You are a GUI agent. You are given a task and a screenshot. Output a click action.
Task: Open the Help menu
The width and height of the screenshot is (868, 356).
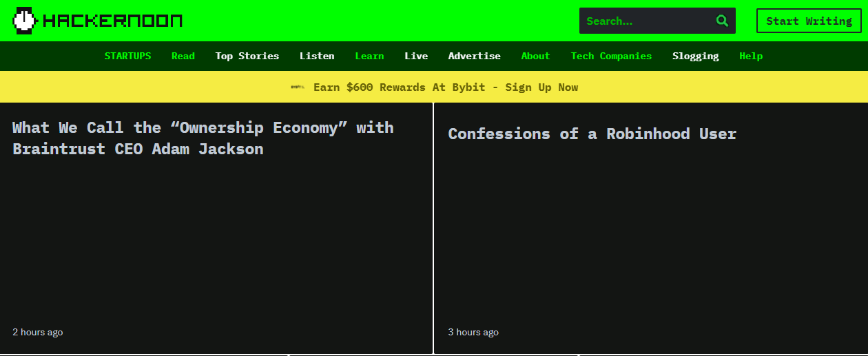coord(751,56)
